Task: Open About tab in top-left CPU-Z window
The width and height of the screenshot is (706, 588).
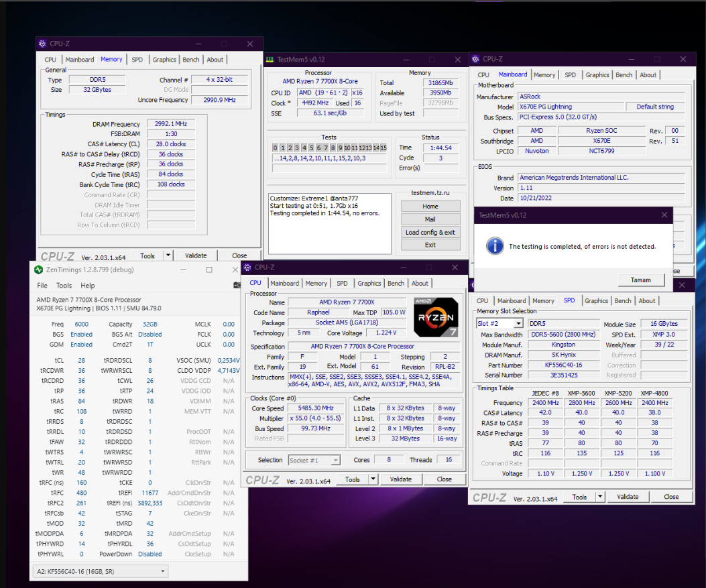Action: click(215, 60)
